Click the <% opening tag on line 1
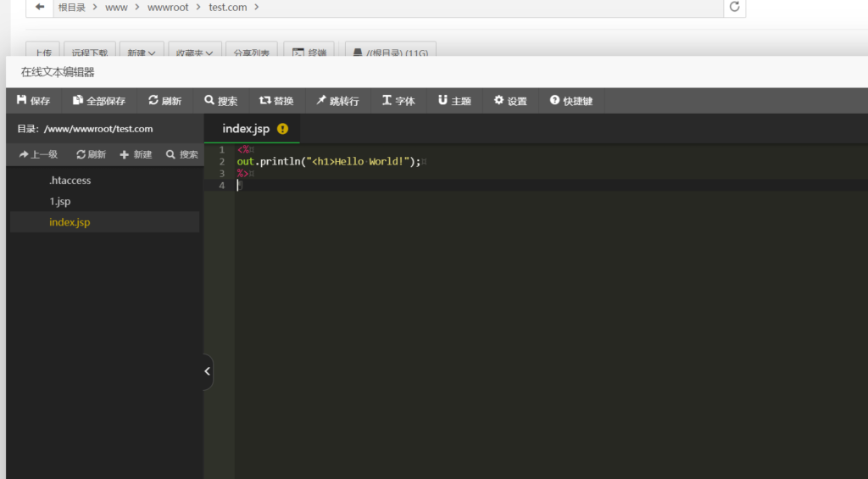The width and height of the screenshot is (868, 479). tap(243, 149)
